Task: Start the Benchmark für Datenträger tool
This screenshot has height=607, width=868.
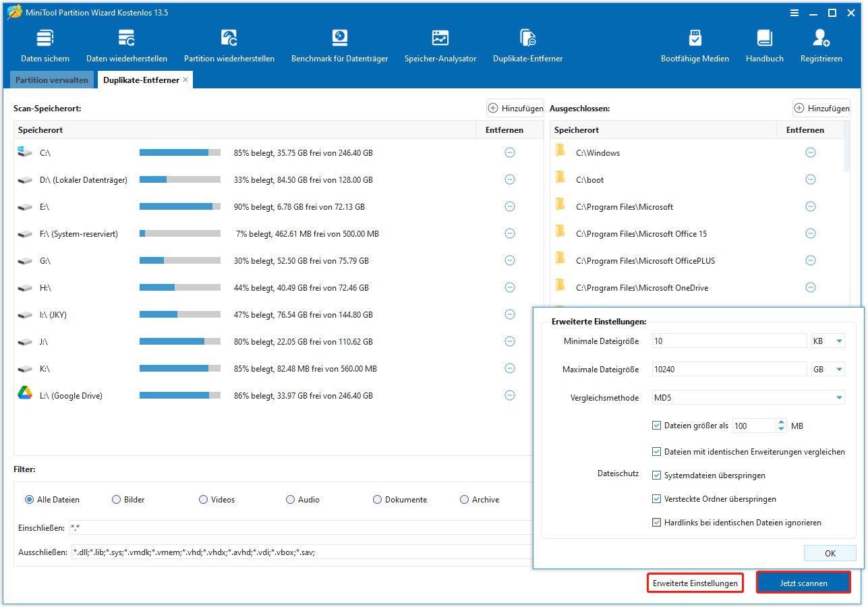Action: [x=339, y=45]
